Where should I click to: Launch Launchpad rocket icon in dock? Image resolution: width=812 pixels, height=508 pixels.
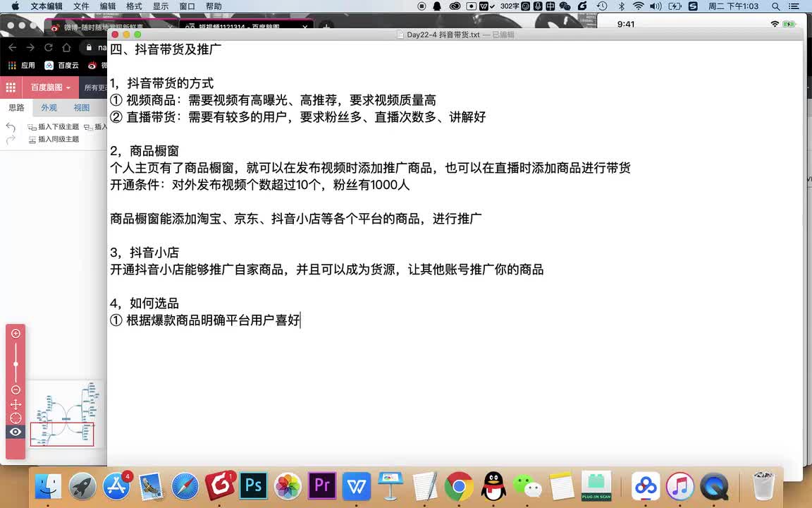coord(82,487)
